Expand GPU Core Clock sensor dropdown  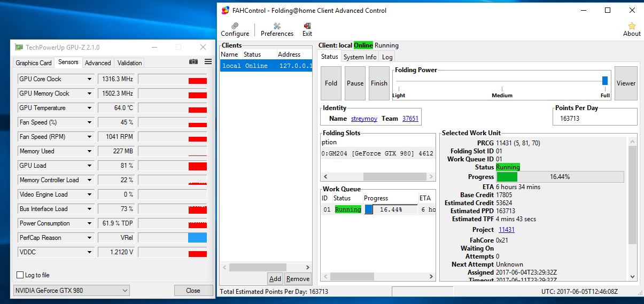(89, 79)
